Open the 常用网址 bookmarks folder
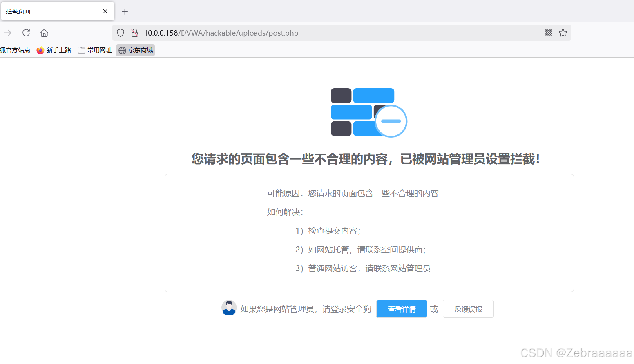The image size is (634, 364). click(95, 50)
